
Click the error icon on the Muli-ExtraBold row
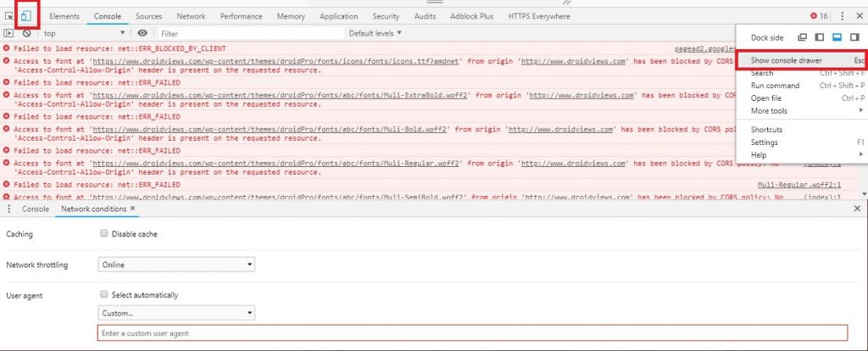(7, 95)
